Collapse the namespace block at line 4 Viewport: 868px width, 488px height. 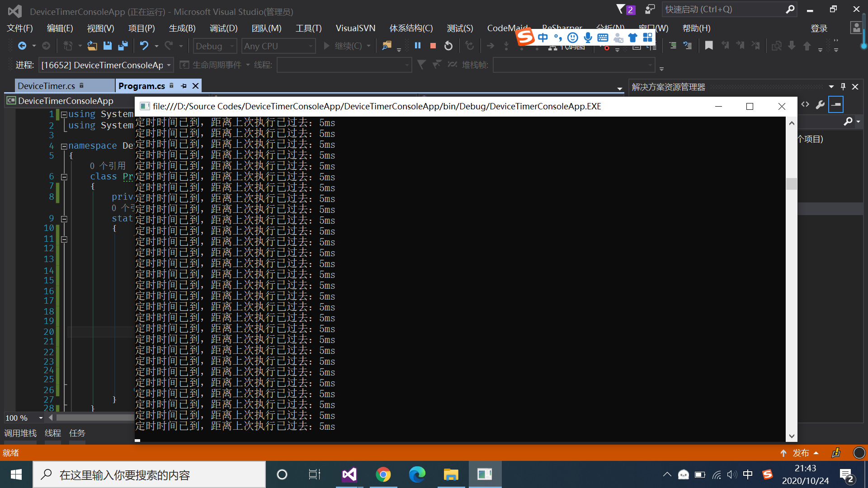tap(64, 146)
